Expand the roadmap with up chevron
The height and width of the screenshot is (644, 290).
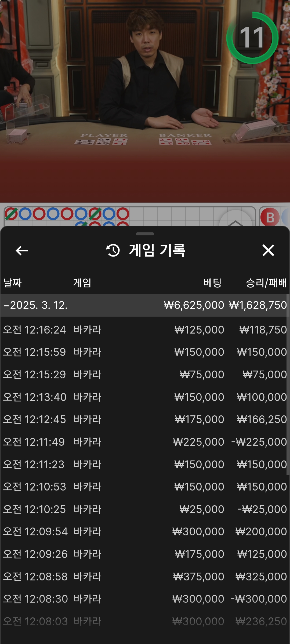coord(235,221)
